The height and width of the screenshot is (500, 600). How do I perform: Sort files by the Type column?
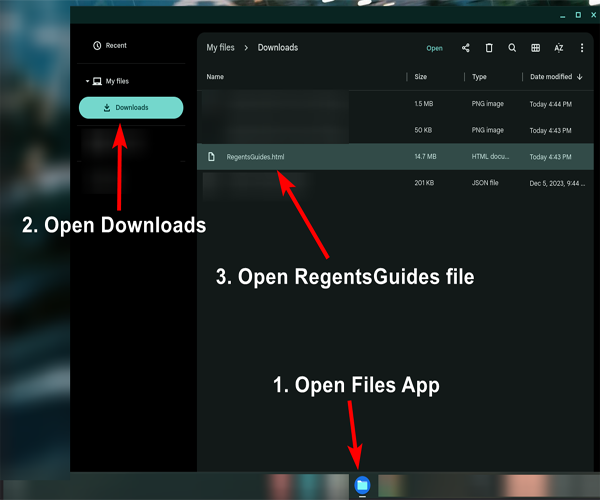tap(479, 77)
